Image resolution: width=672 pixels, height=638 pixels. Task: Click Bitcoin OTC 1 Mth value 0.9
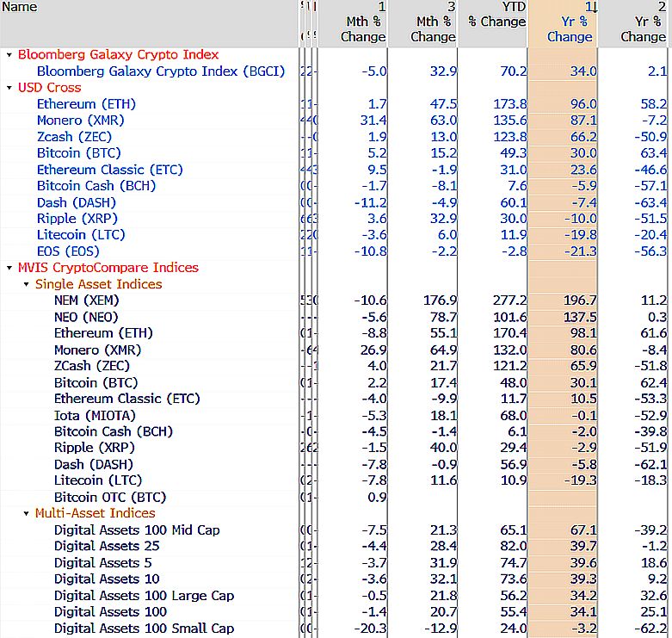(377, 498)
